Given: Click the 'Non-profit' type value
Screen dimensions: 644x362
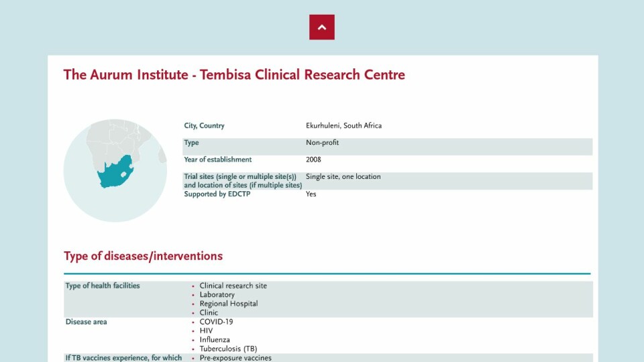Looking at the screenshot, I should coord(322,143).
